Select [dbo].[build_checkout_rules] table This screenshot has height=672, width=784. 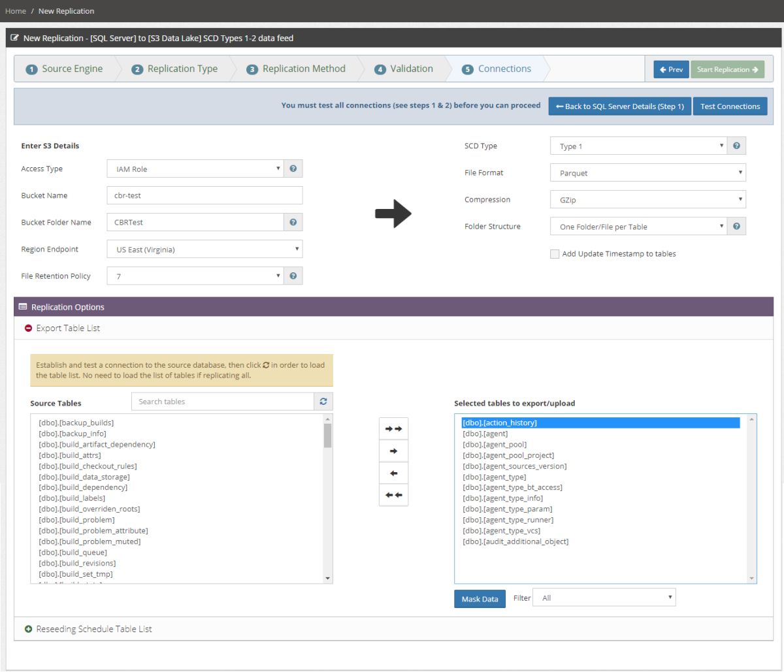[x=88, y=466]
